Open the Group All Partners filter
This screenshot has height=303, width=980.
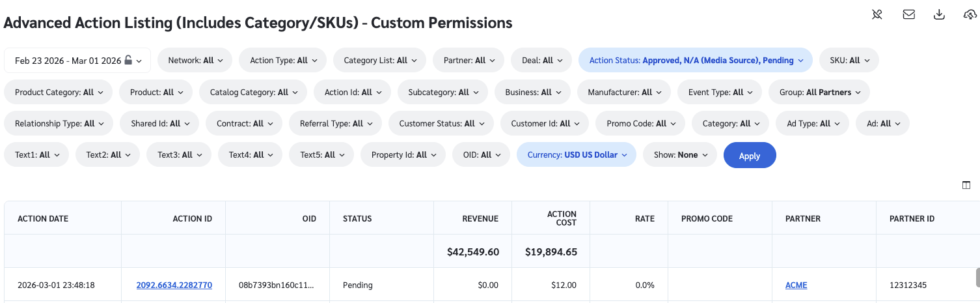pyautogui.click(x=819, y=93)
